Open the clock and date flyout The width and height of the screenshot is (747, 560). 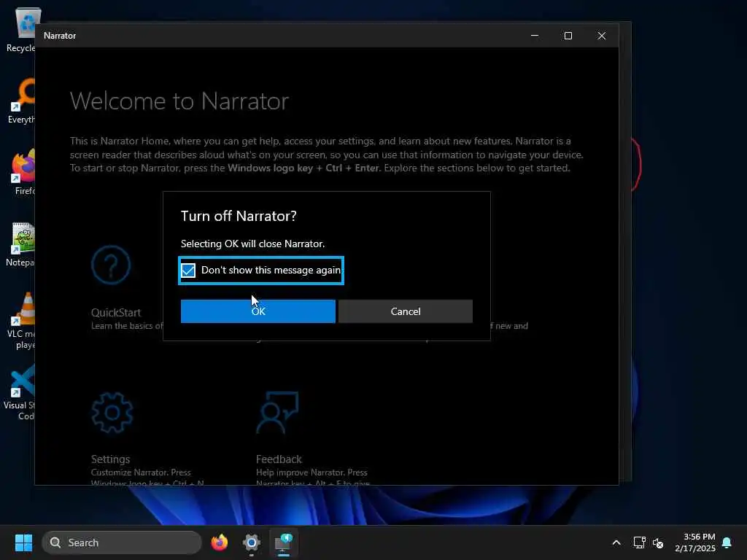(695, 542)
